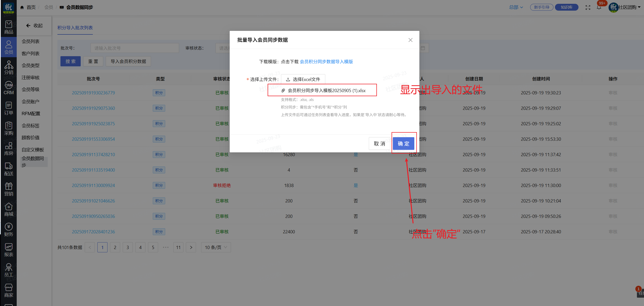
Task: Close the 批量导入 import dialog
Action: click(410, 40)
